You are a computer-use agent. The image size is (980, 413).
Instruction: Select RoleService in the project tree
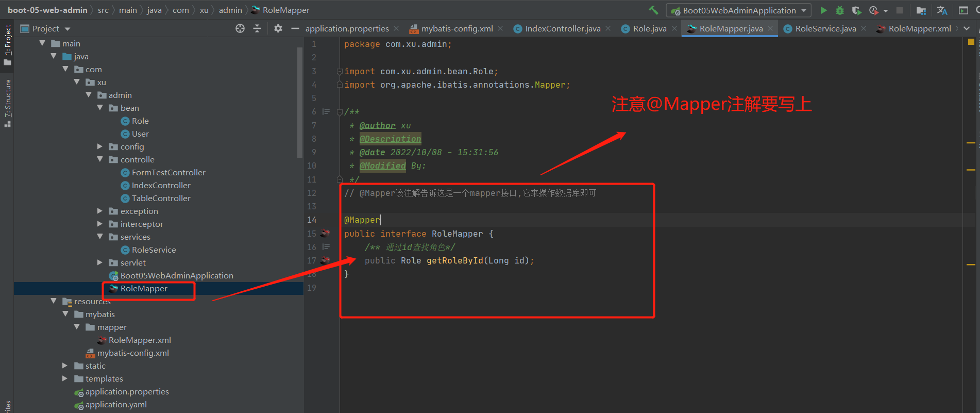(x=154, y=250)
